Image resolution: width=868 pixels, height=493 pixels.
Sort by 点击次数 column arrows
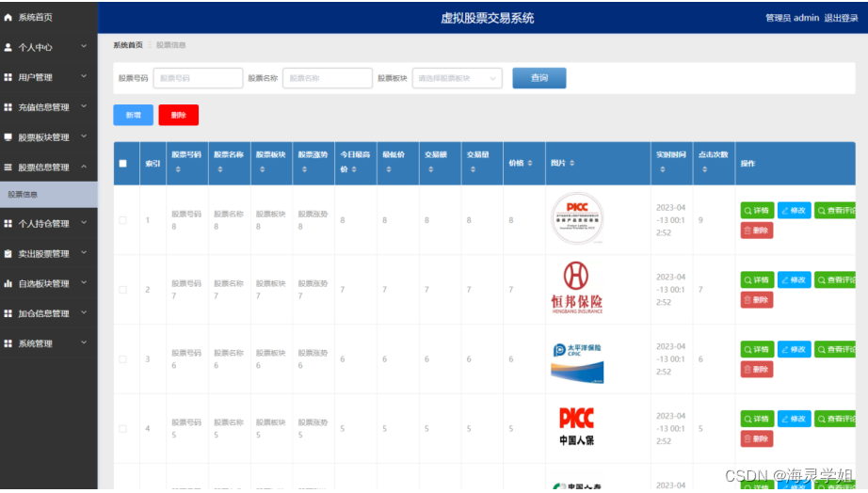[x=704, y=169]
